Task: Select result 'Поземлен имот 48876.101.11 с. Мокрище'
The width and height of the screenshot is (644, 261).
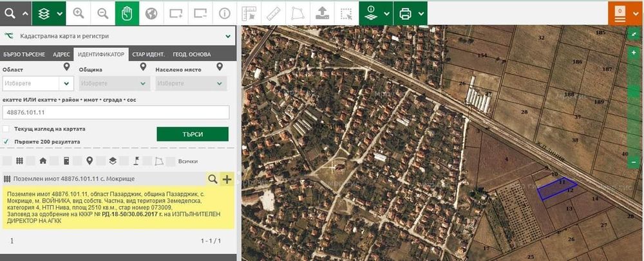Action: [x=74, y=179]
